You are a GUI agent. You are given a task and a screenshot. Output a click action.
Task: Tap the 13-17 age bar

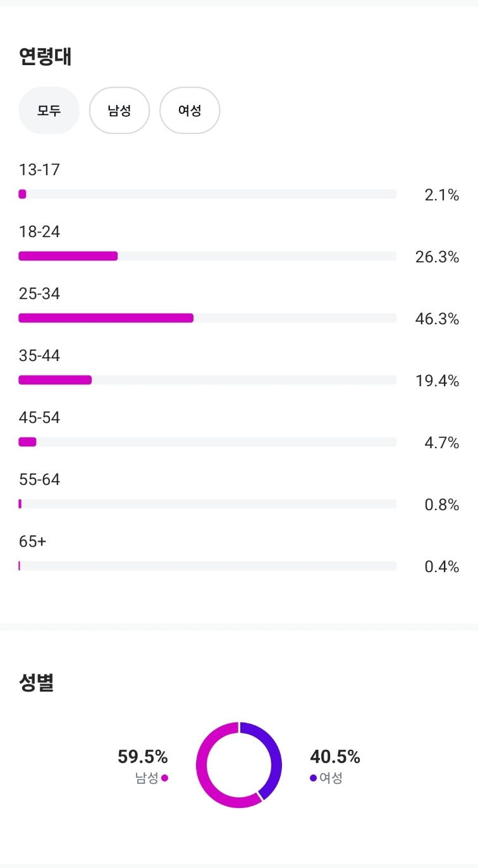(207, 194)
